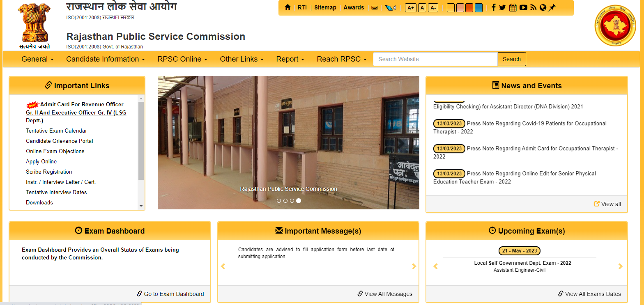This screenshot has height=305, width=644.
Task: Click the Ashoka emblem logo
Action: [34, 25]
